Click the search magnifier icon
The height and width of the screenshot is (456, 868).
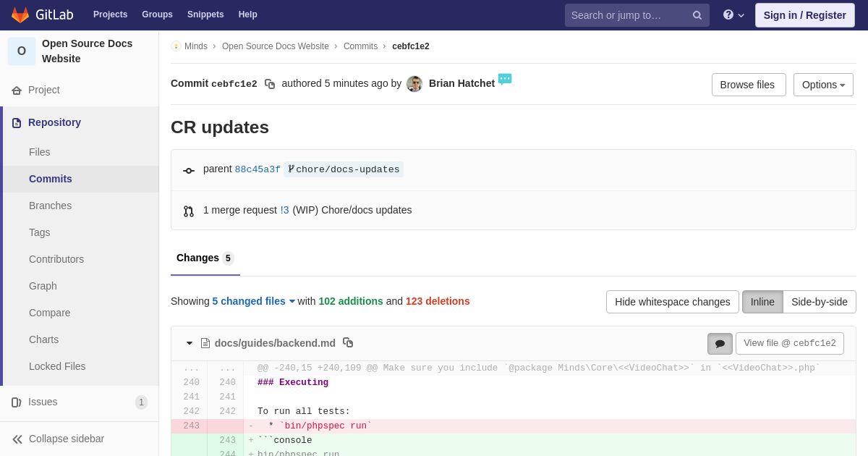click(x=697, y=15)
